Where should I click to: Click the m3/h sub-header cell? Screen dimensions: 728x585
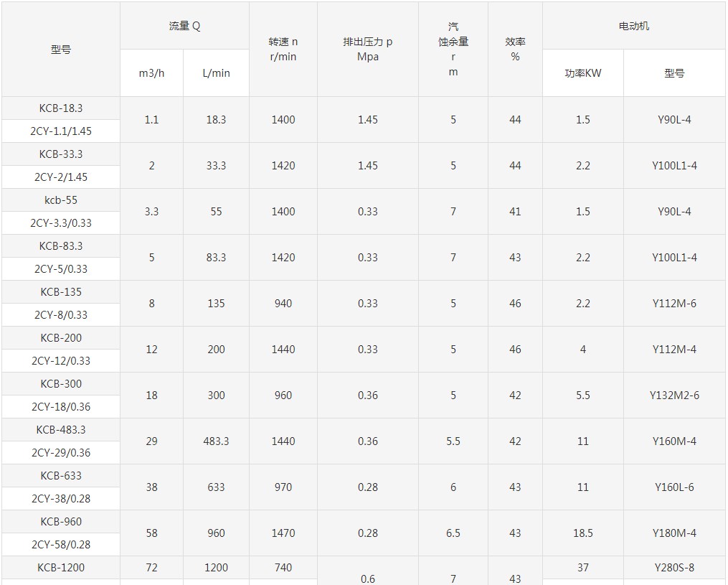coord(151,73)
